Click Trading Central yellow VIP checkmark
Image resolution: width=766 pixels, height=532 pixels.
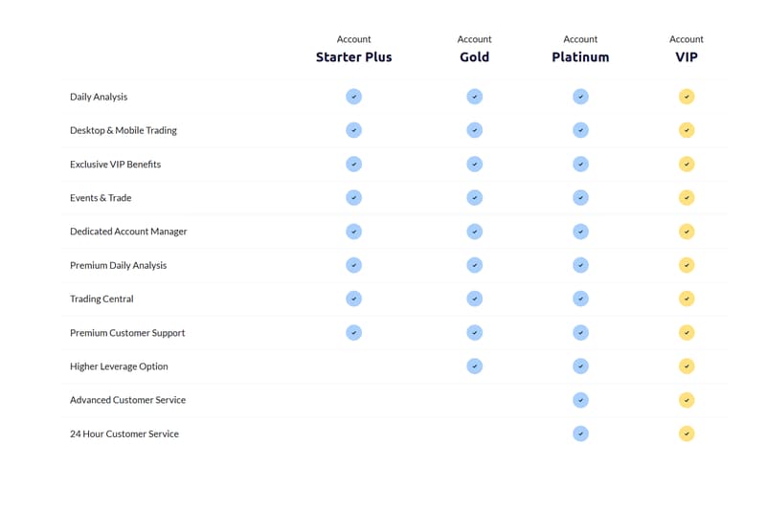[687, 299]
